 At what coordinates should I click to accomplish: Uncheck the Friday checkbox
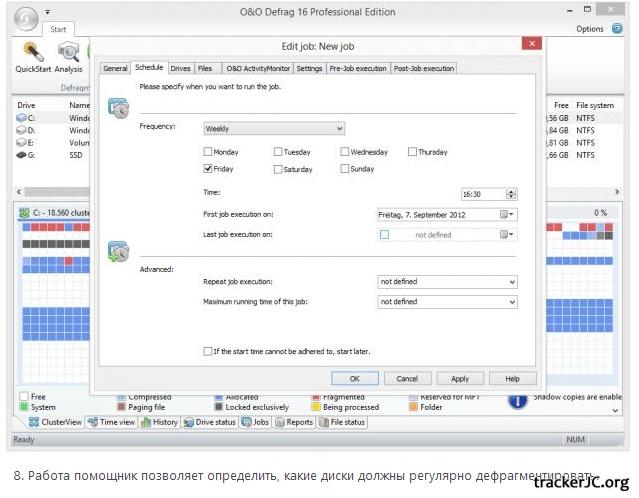(208, 170)
